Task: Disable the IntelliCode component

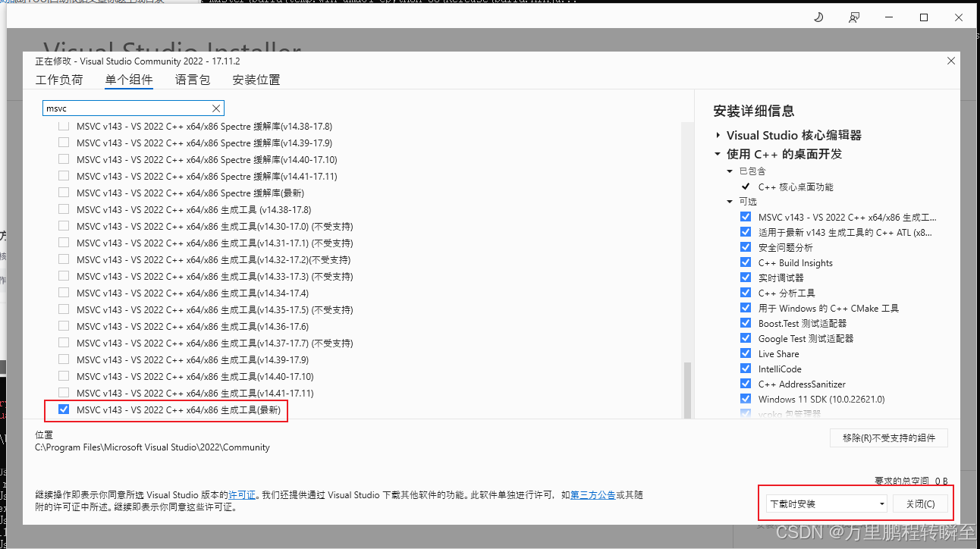Action: pyautogui.click(x=746, y=369)
